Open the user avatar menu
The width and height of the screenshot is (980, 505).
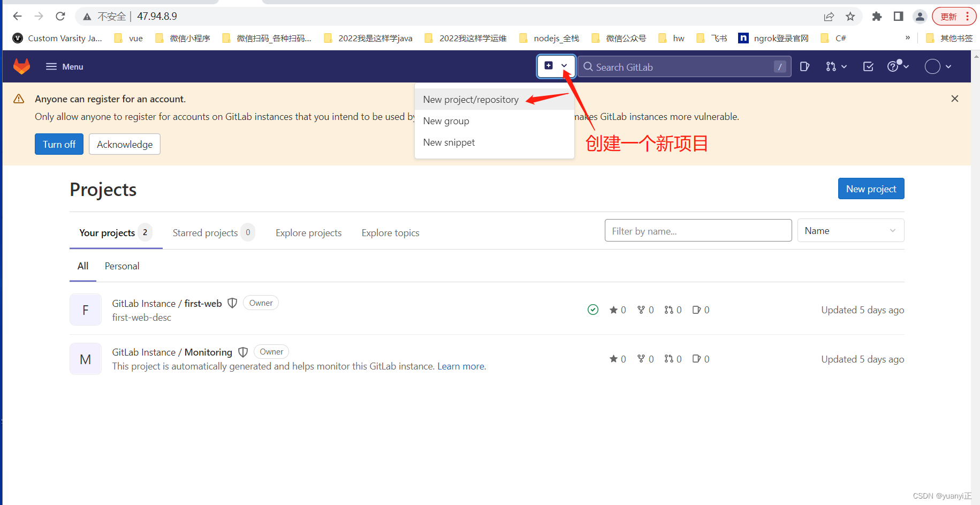[x=938, y=66]
